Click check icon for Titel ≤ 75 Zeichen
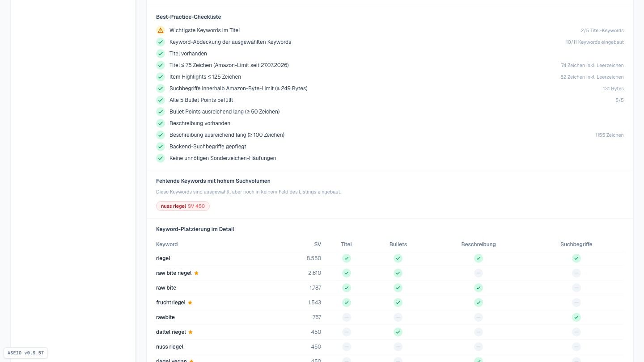 tap(161, 65)
